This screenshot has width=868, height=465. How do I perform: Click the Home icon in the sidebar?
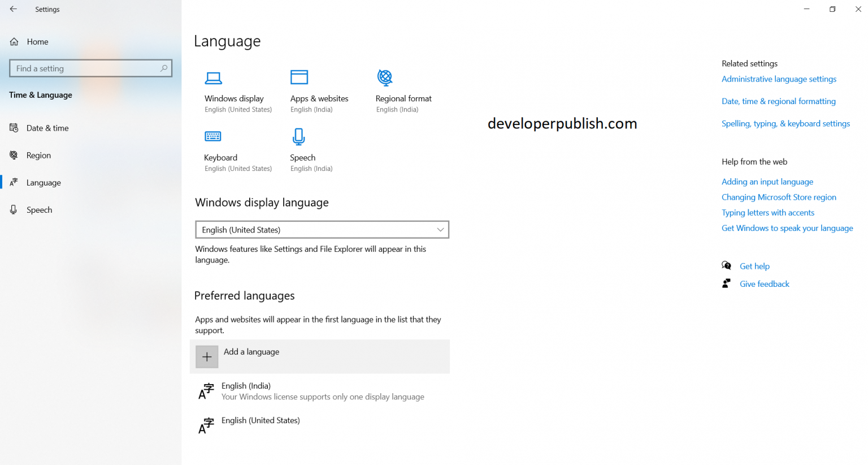coord(12,41)
